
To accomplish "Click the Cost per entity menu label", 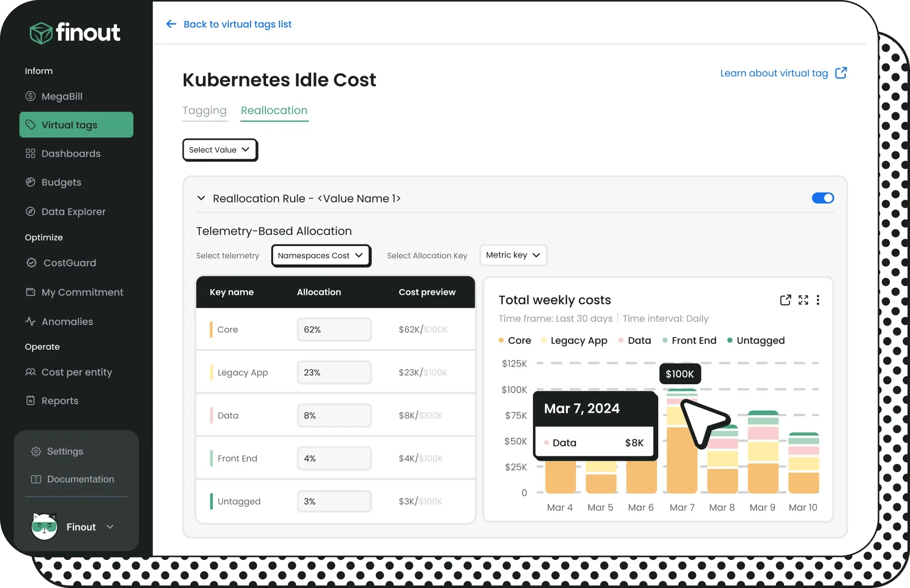I will [x=76, y=372].
